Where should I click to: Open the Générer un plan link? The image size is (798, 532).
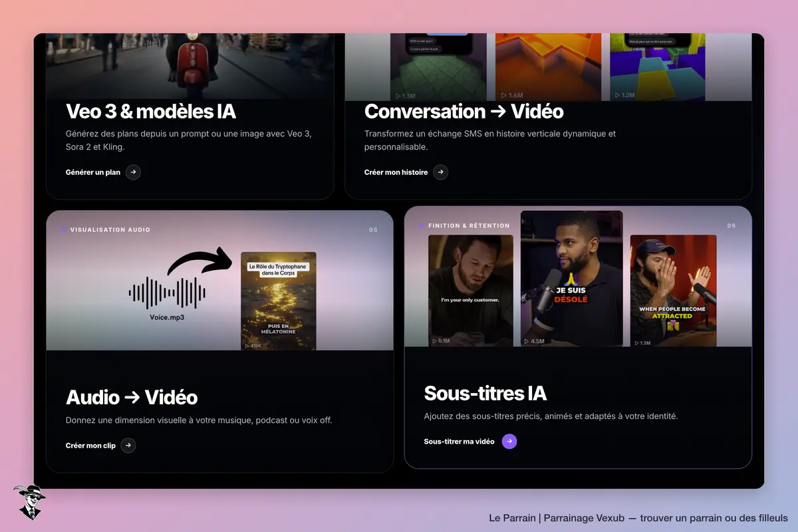tap(93, 172)
